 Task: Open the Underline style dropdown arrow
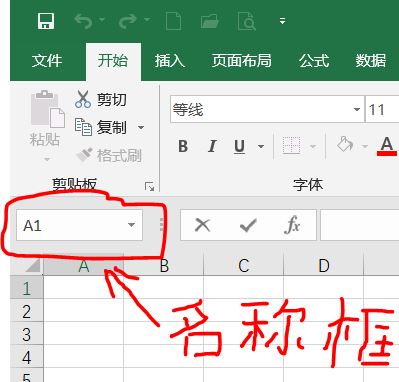(x=261, y=146)
